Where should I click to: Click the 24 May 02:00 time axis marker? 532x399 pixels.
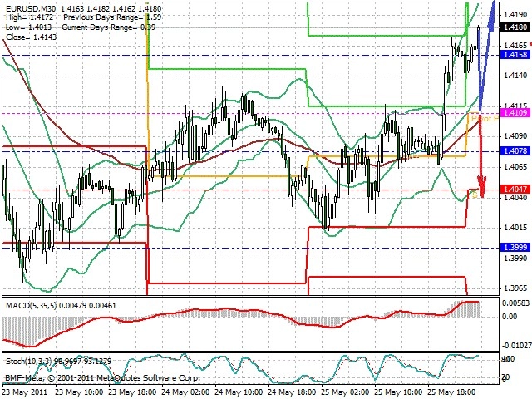(186, 392)
